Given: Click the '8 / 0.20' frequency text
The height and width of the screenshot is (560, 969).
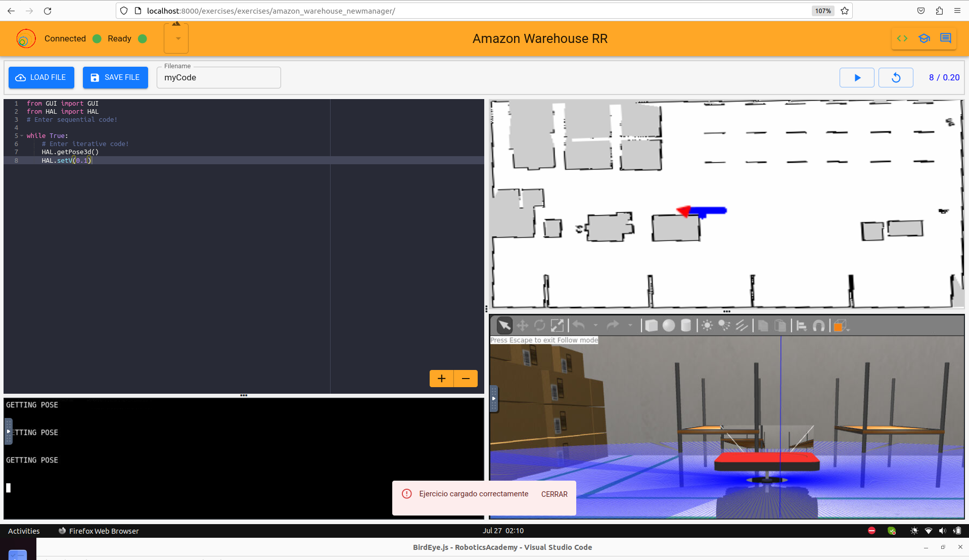Looking at the screenshot, I should [x=944, y=77].
